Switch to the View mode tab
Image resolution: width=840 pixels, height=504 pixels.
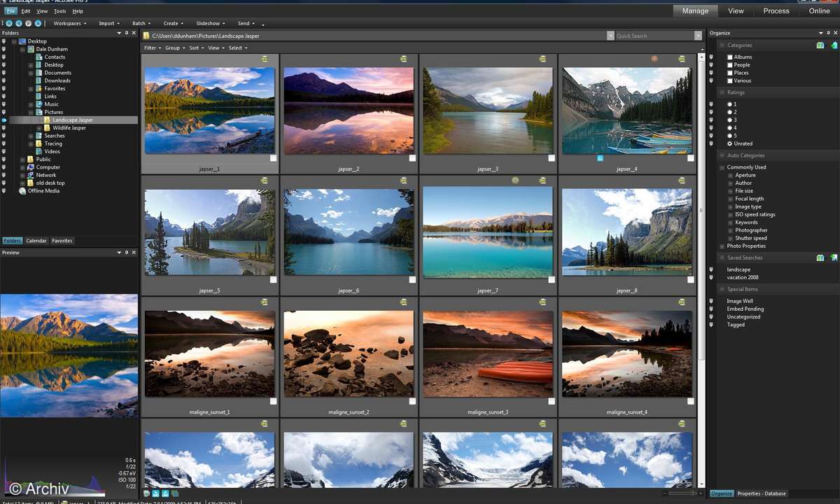click(735, 10)
